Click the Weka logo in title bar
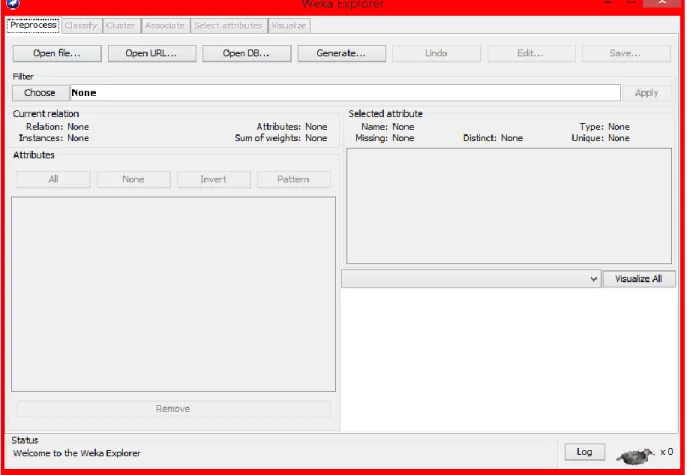 13,4
